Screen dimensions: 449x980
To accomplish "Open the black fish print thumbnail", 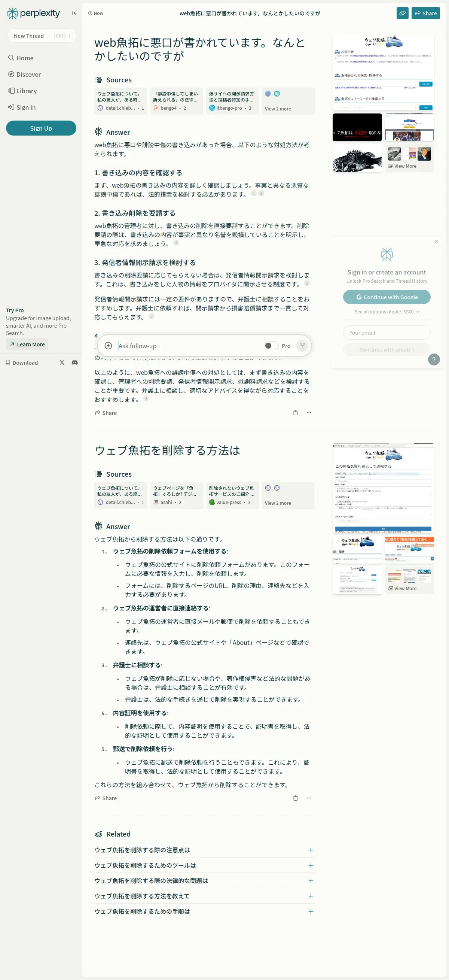I will tap(357, 158).
